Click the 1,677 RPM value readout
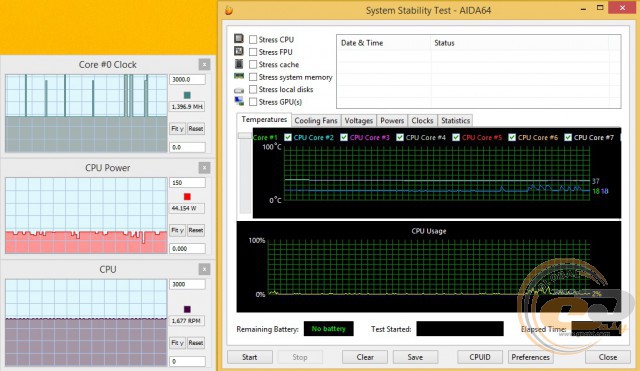This screenshot has width=640, height=371. coord(187,321)
